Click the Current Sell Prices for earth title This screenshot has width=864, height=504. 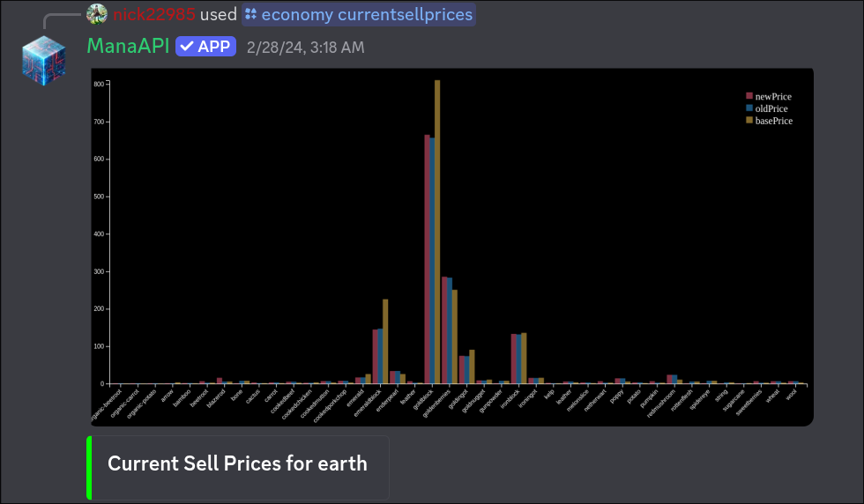(237, 463)
